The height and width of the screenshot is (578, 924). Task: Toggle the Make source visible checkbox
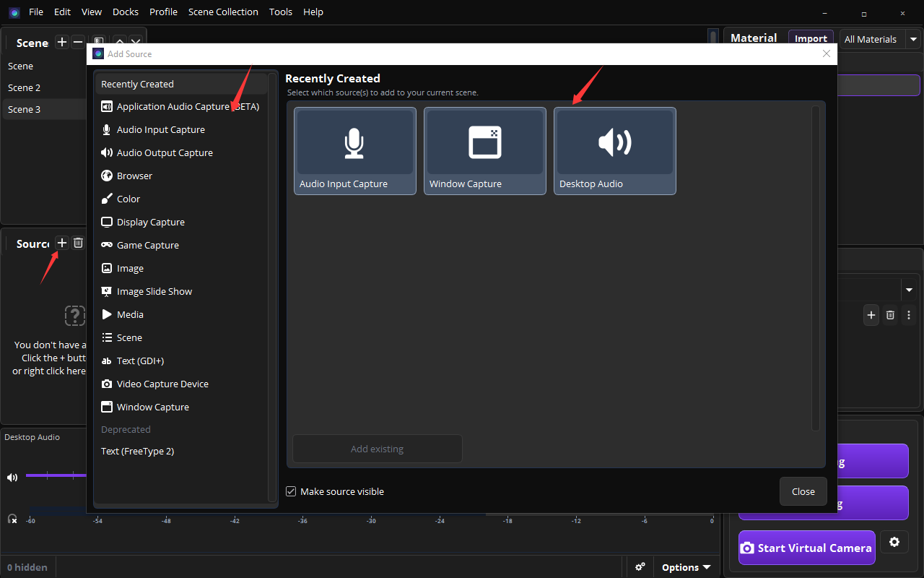291,491
